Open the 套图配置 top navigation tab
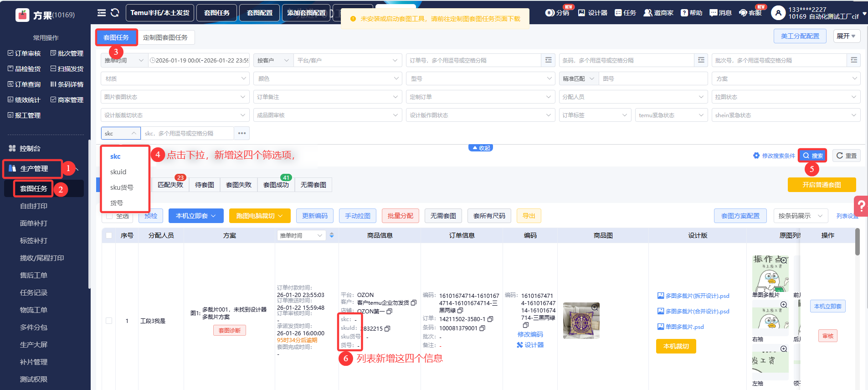The image size is (868, 390). click(260, 13)
